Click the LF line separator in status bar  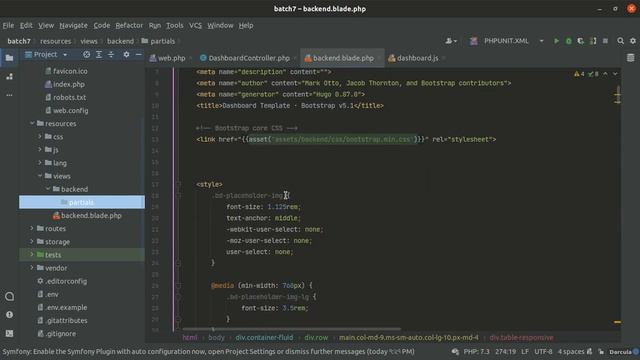[524, 351]
